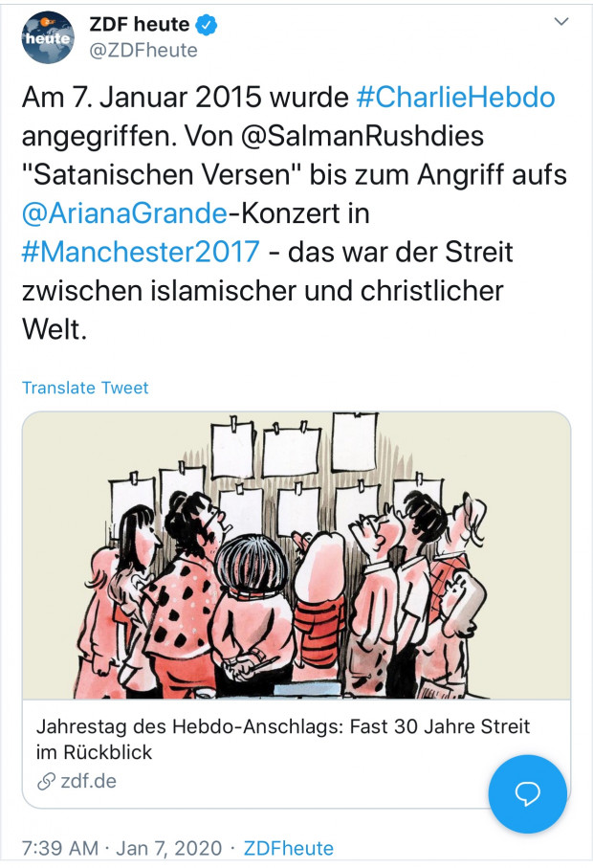The height and width of the screenshot is (868, 593).
Task: Open the #CharlieHebdo hashtag
Action: [x=456, y=98]
